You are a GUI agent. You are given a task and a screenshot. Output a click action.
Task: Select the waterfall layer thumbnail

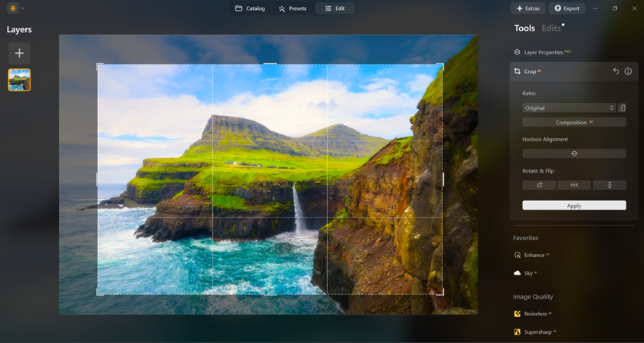tap(19, 80)
